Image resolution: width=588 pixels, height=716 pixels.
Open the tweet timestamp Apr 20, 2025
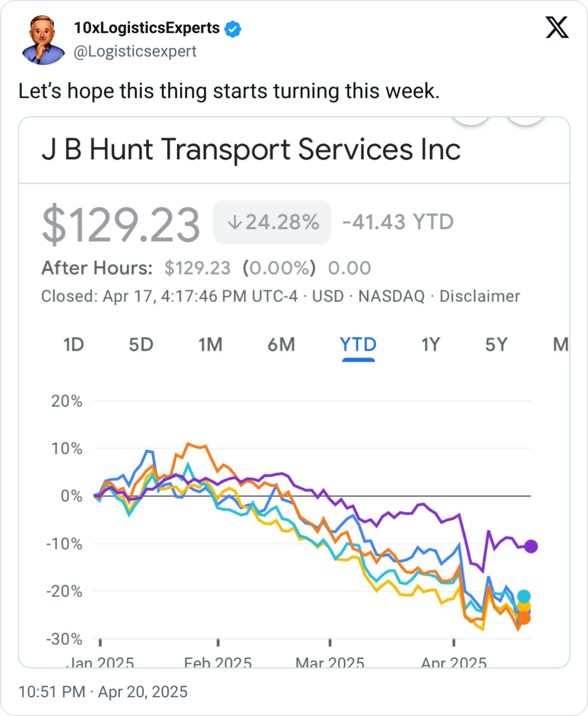(103, 692)
